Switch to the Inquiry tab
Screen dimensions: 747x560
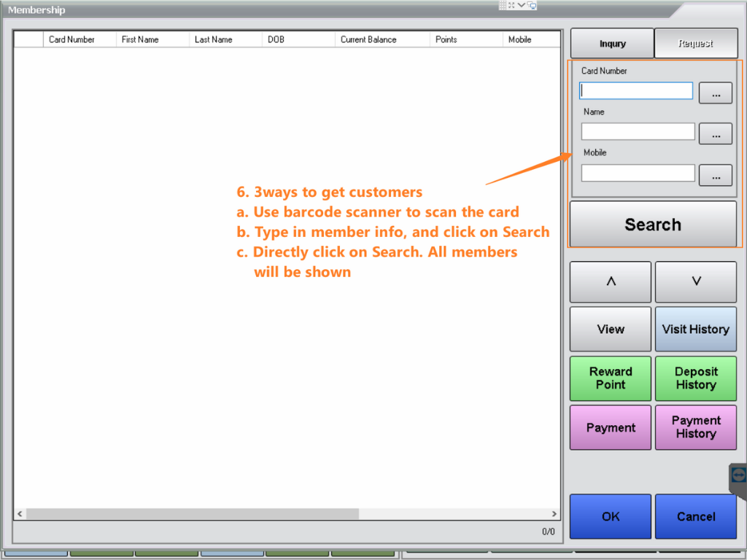(612, 44)
